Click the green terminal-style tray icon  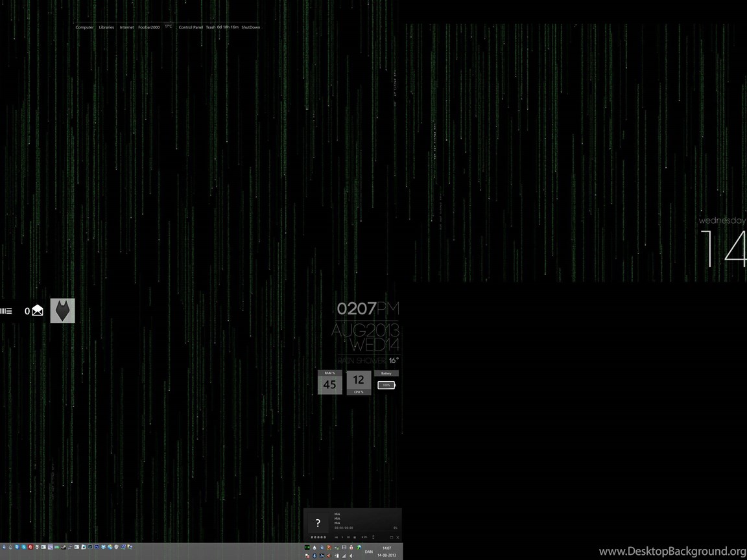click(307, 548)
